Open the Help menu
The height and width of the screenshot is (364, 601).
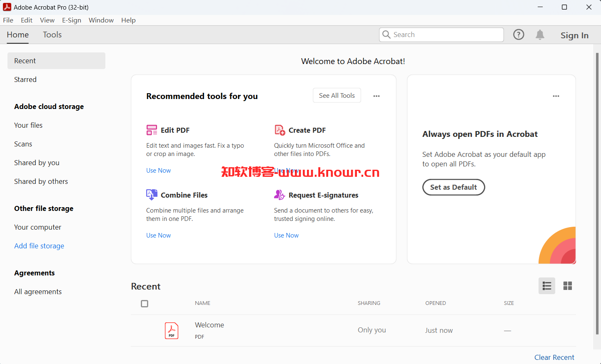coord(128,20)
